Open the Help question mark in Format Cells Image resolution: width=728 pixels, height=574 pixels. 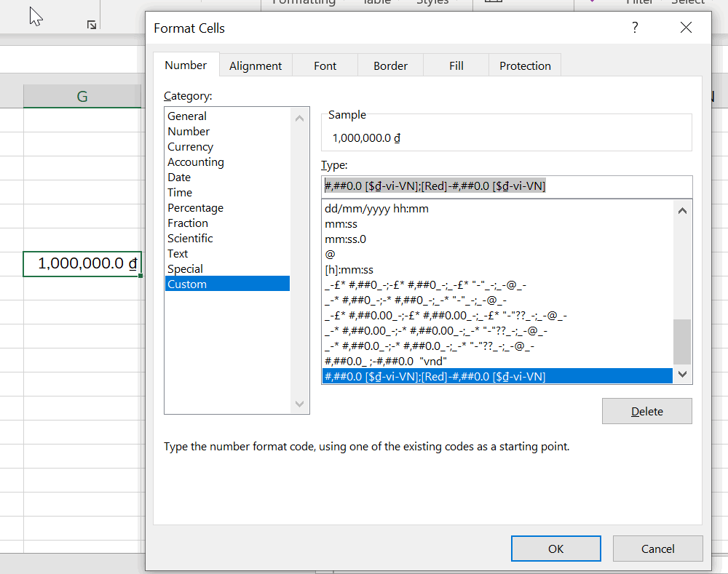pyautogui.click(x=635, y=28)
